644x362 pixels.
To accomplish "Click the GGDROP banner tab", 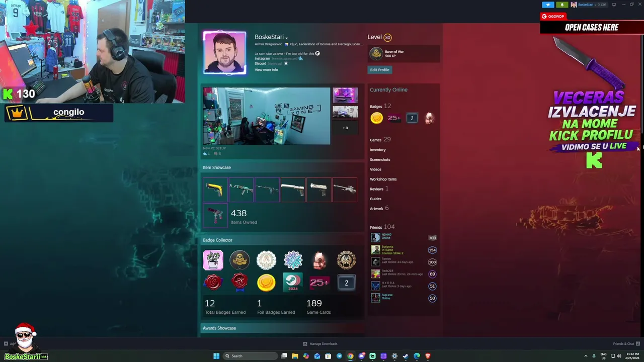I will tap(553, 17).
